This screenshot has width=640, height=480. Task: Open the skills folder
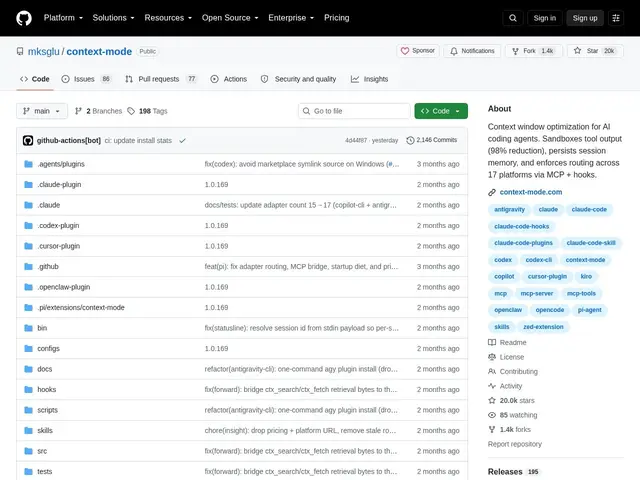45,430
